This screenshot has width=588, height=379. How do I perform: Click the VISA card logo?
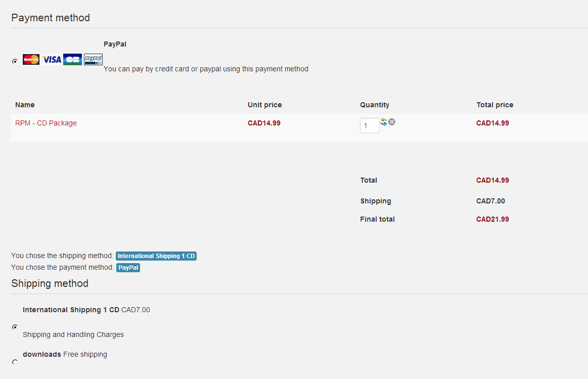[x=52, y=60]
